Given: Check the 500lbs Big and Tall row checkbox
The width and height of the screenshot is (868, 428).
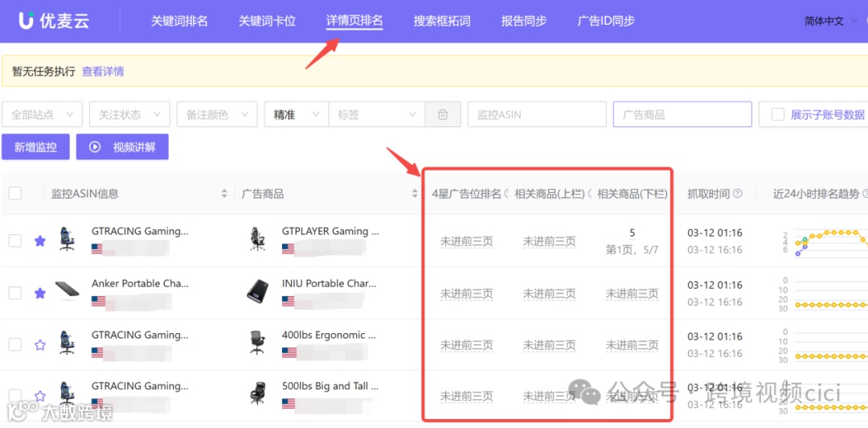Looking at the screenshot, I should (x=15, y=396).
